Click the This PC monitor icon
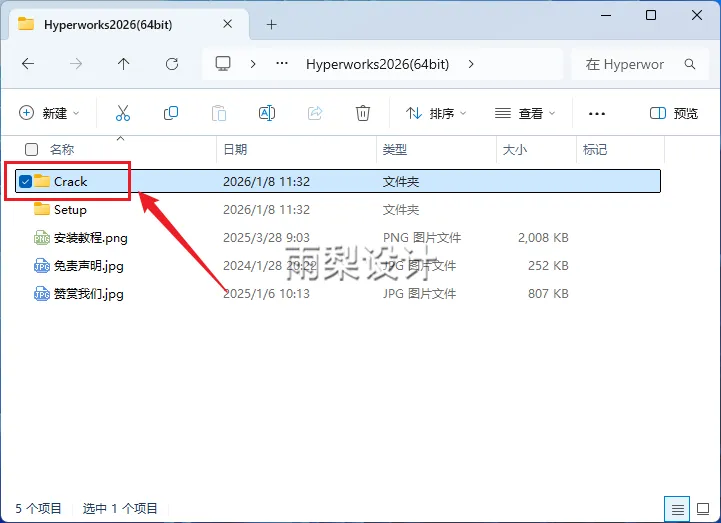 (223, 63)
